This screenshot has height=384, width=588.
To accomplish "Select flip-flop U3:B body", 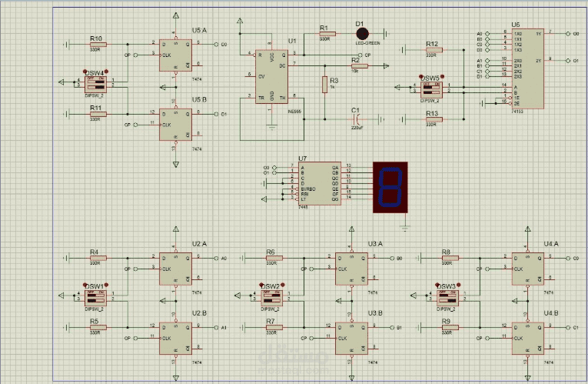I will 351,338.
